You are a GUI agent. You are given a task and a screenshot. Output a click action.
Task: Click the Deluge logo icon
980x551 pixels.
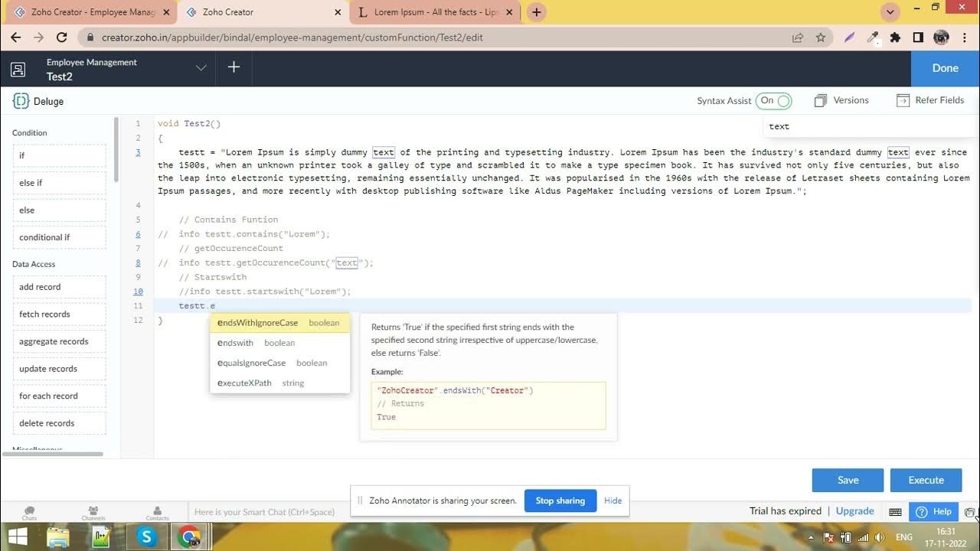coord(21,101)
